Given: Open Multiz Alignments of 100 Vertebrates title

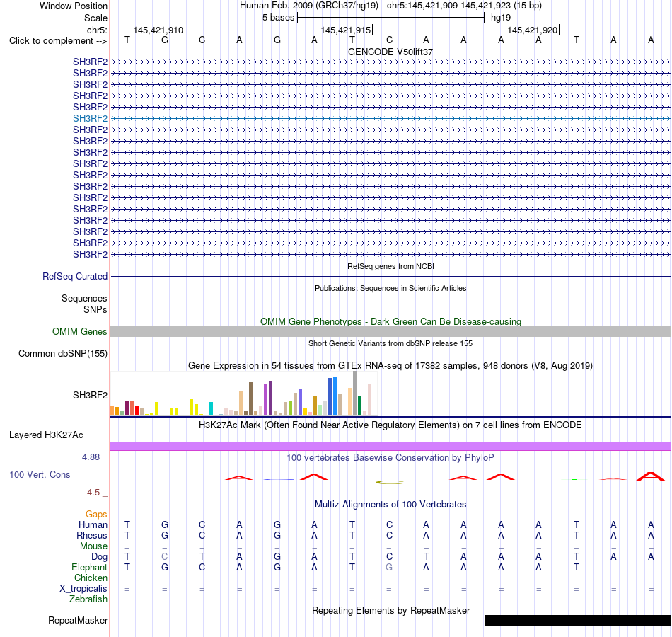Looking at the screenshot, I should tap(390, 505).
